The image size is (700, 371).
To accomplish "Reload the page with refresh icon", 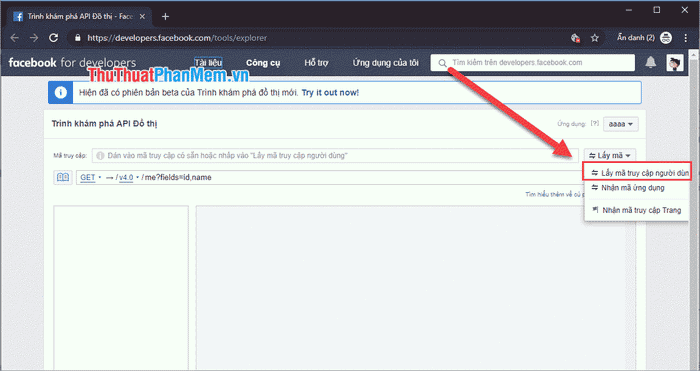I will [x=54, y=38].
